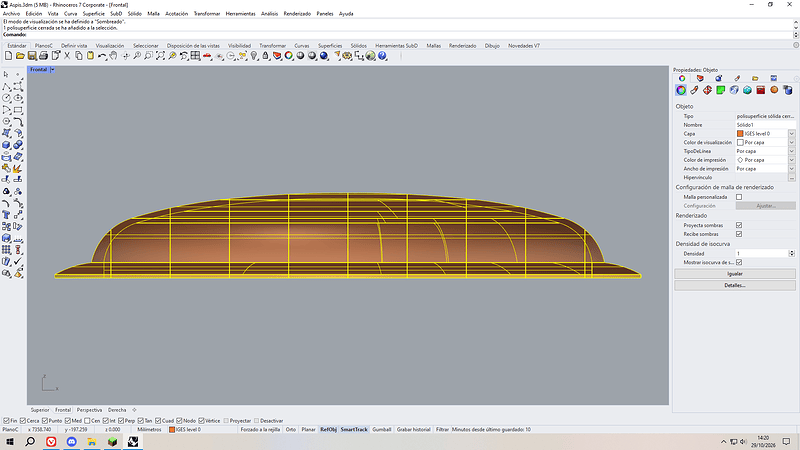The image size is (800, 450).
Task: Open the Archivo menu
Action: click(x=11, y=14)
